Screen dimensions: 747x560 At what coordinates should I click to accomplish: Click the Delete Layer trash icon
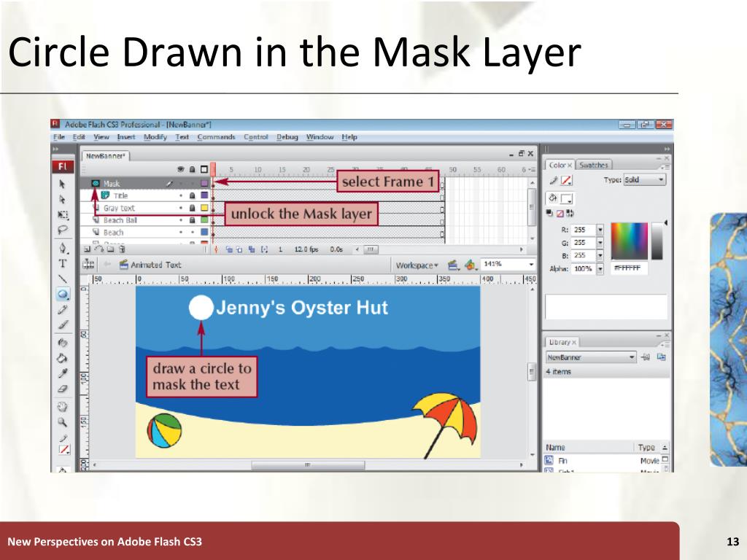point(122,249)
